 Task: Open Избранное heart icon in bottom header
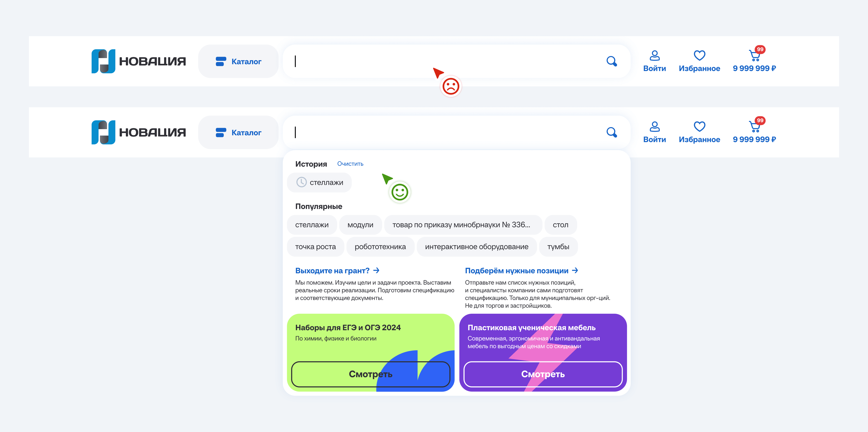[699, 127]
